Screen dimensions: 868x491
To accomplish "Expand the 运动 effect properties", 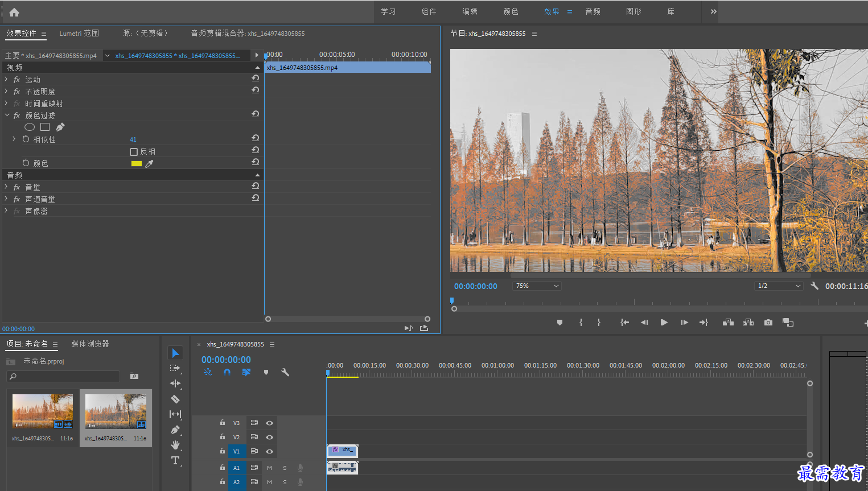I will pyautogui.click(x=6, y=79).
